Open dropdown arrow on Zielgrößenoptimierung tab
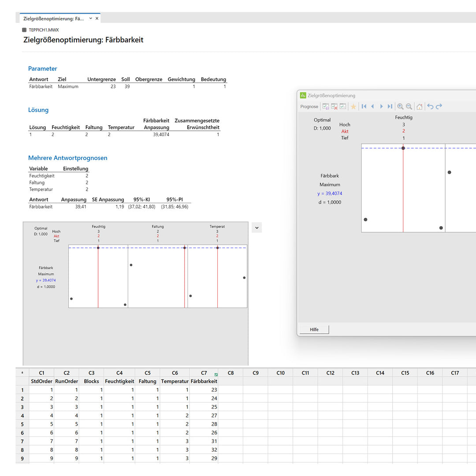 91,19
